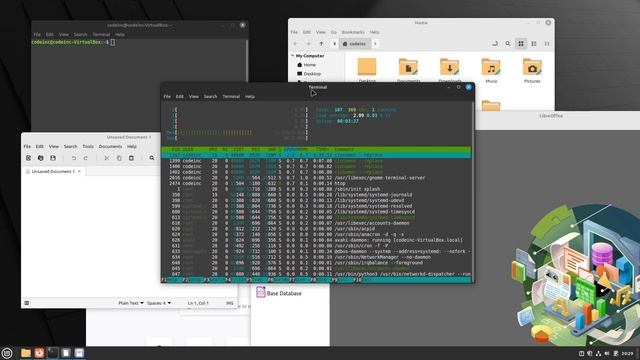The image size is (640, 360).
Task: Click the Terminal icon in the taskbar
Action: [x=53, y=353]
